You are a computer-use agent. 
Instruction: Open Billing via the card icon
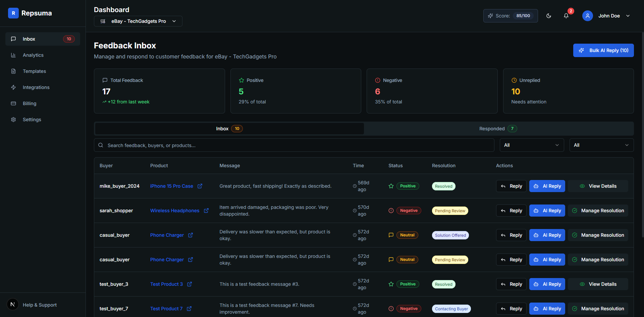[13, 103]
